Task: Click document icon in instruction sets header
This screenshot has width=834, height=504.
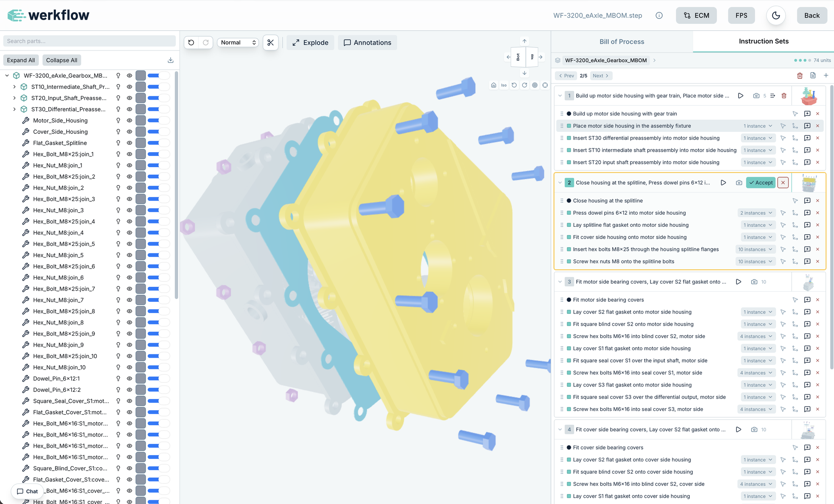Action: pos(813,75)
